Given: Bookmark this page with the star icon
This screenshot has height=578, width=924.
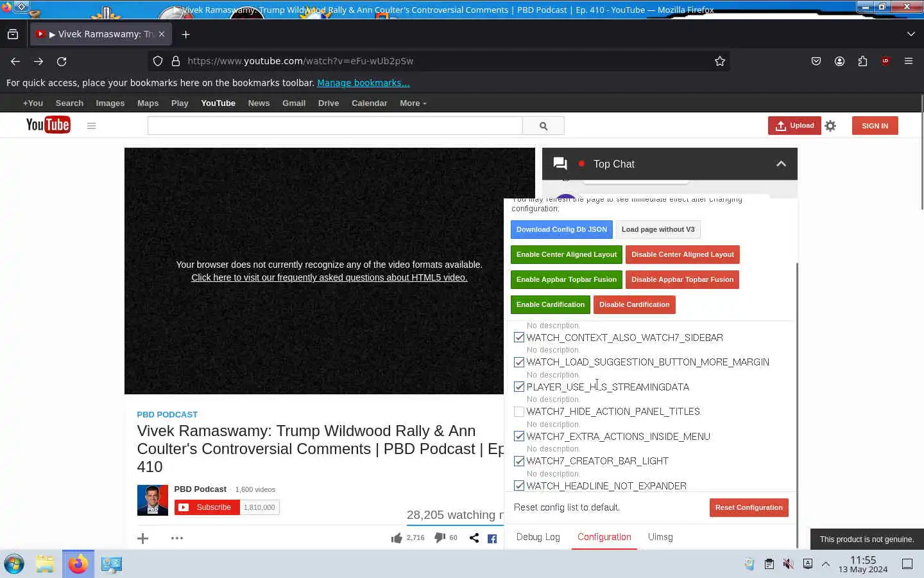Looking at the screenshot, I should point(720,61).
